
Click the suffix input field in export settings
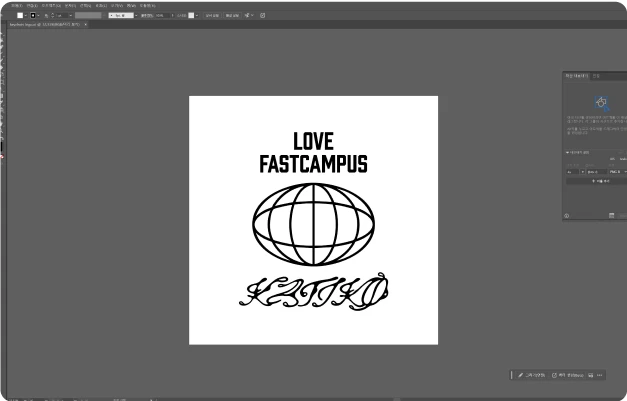coord(597,172)
